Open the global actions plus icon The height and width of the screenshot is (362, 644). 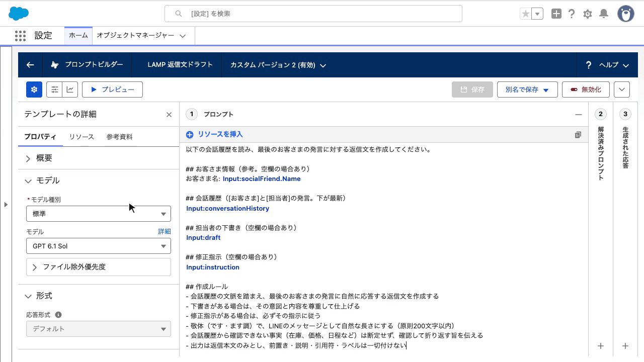[556, 14]
